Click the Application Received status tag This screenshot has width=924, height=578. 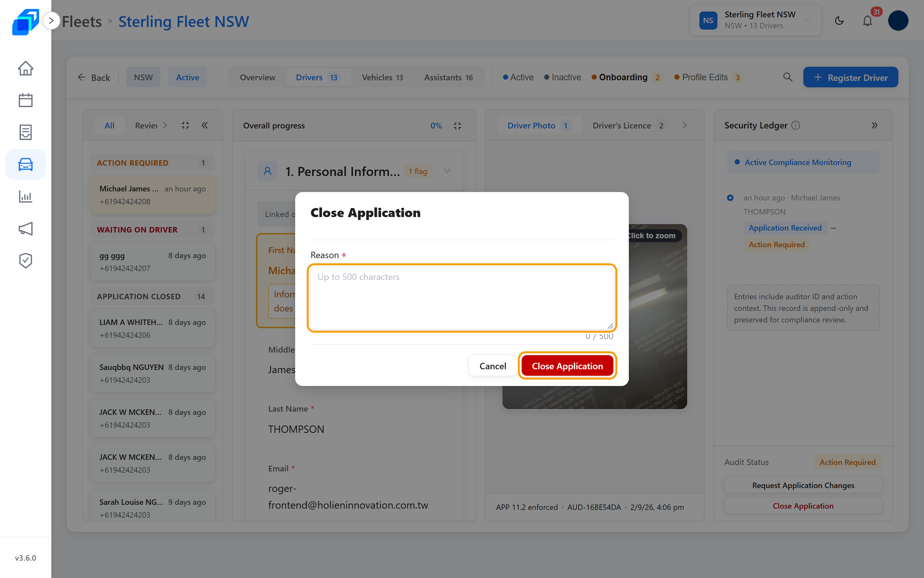click(785, 228)
